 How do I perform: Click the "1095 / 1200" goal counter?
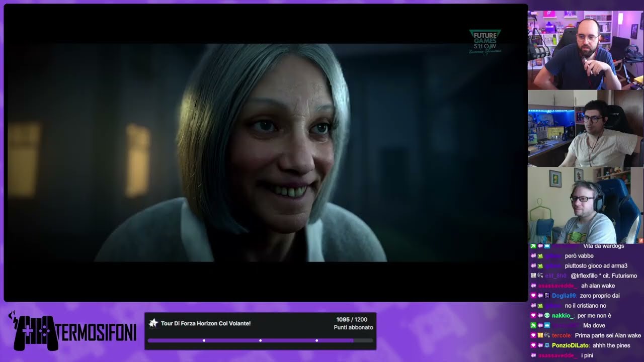(352, 319)
